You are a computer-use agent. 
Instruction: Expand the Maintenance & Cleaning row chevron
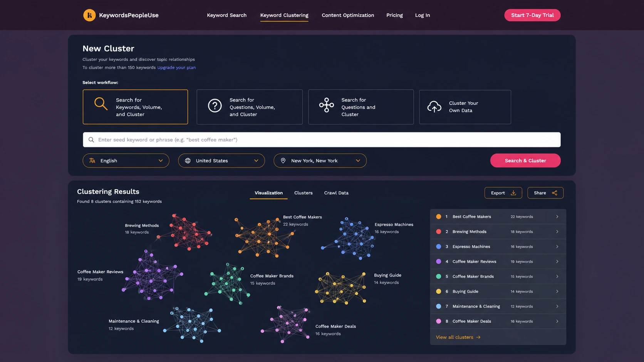[557, 307]
